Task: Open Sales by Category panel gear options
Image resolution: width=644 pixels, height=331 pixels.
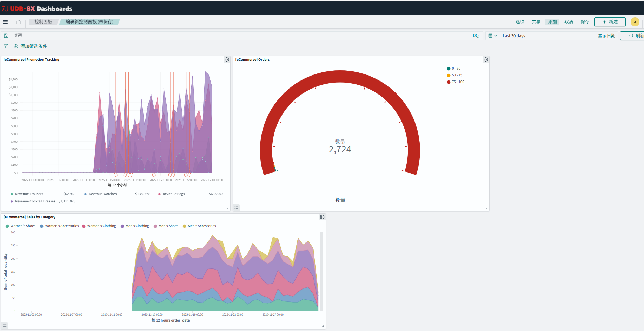Action: point(322,217)
